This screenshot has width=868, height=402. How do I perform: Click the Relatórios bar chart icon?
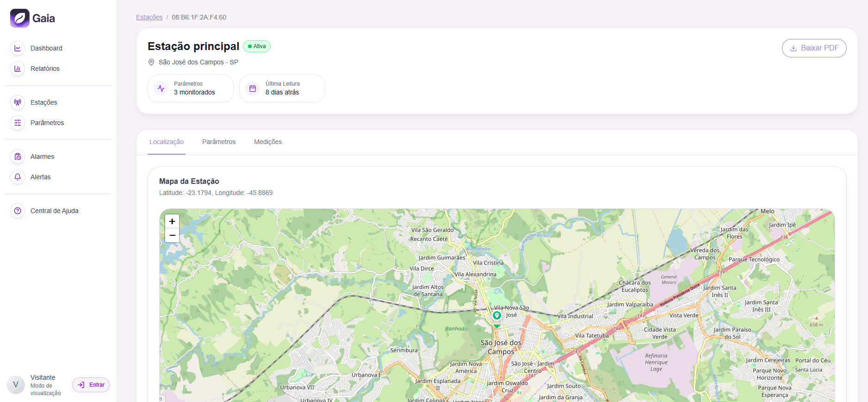[18, 69]
